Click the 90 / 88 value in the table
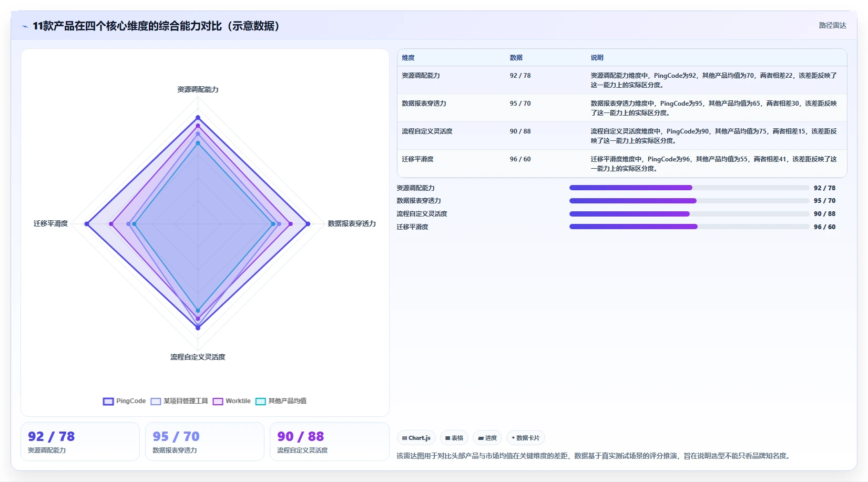Image resolution: width=868 pixels, height=482 pixels. click(x=520, y=131)
